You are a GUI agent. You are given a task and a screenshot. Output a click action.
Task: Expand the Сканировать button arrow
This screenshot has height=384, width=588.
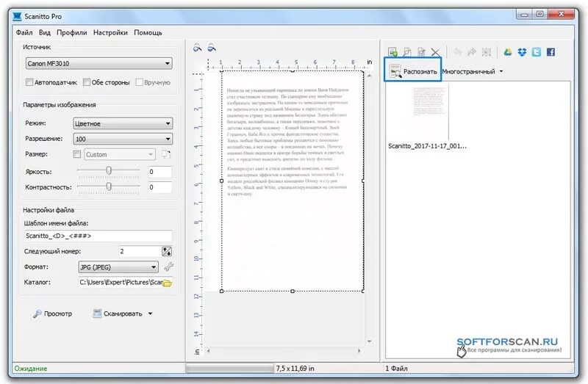(x=151, y=314)
